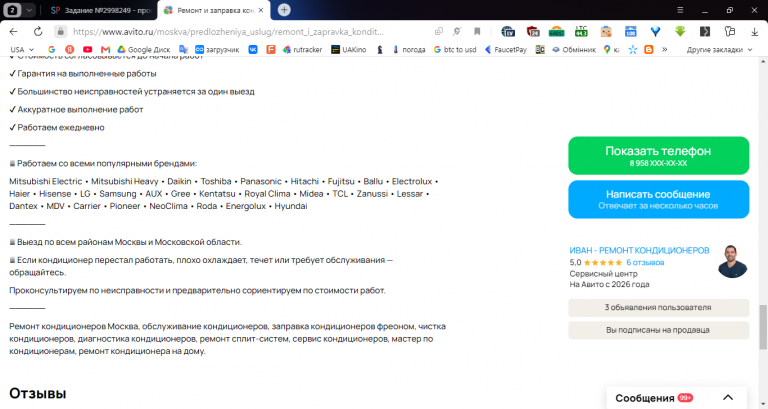This screenshot has width=768, height=409.
Task: Open the Google bookmark icon
Action: [x=51, y=49]
